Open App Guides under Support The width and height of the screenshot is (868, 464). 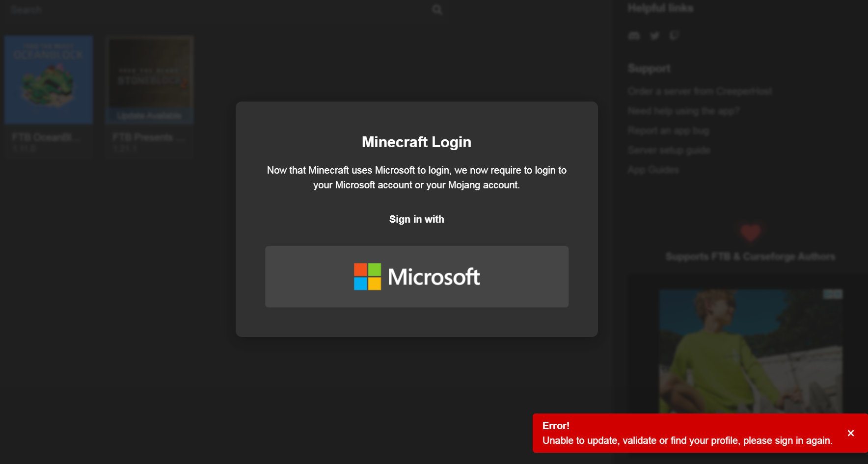pyautogui.click(x=653, y=169)
